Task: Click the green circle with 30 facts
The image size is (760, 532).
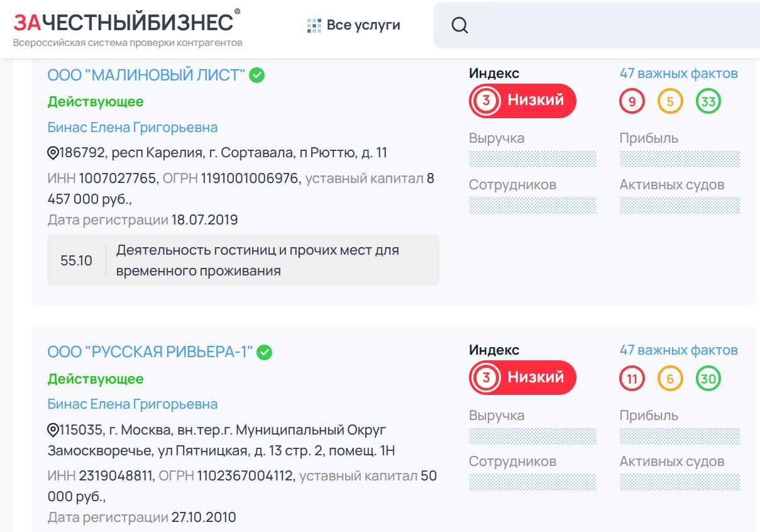Action: coord(708,379)
